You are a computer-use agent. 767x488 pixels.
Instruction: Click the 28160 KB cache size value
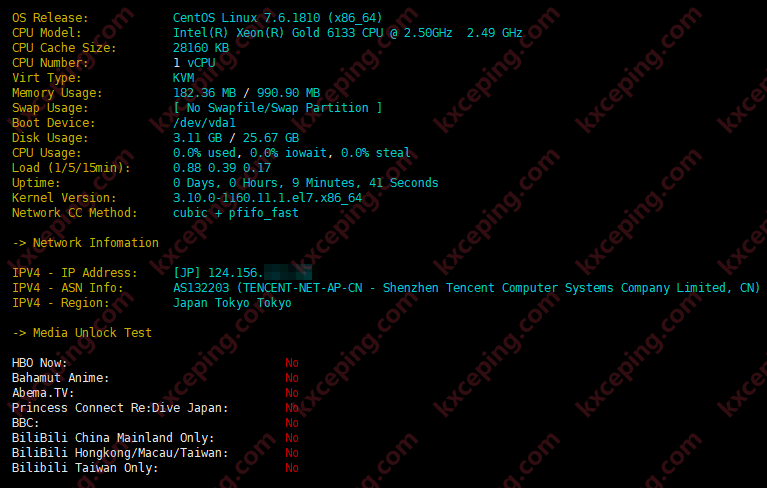pos(201,48)
